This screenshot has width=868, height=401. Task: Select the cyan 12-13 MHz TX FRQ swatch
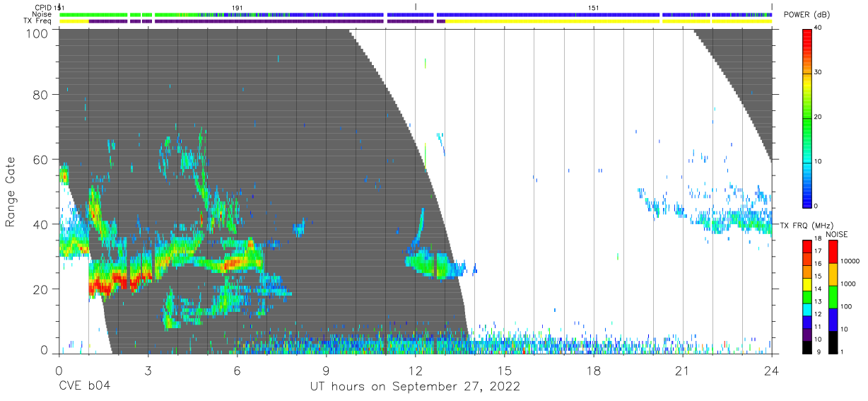[x=807, y=308]
